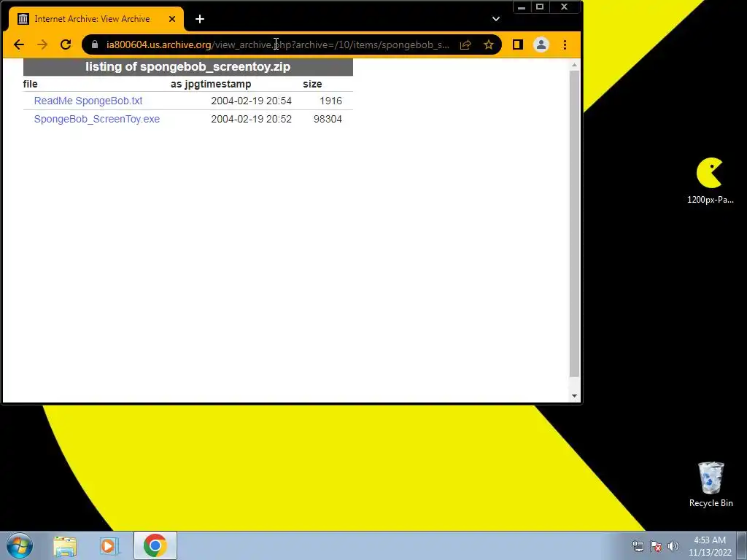Select the size value 1916
The image size is (747, 560).
[330, 101]
